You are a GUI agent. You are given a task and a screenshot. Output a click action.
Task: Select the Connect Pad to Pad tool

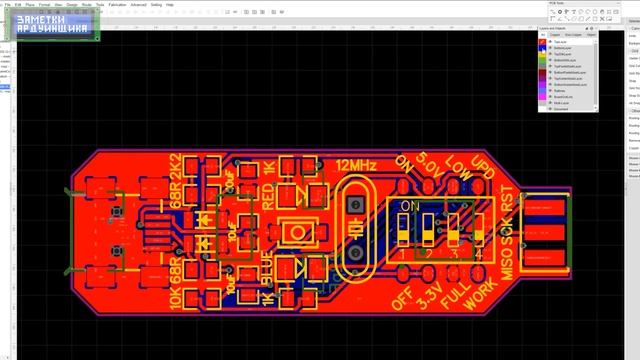tap(567, 19)
